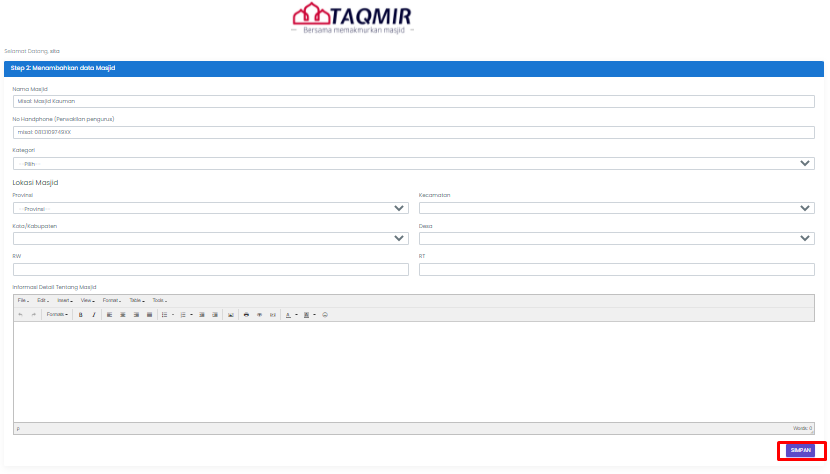Open the Kecamatan dropdown list

616,208
